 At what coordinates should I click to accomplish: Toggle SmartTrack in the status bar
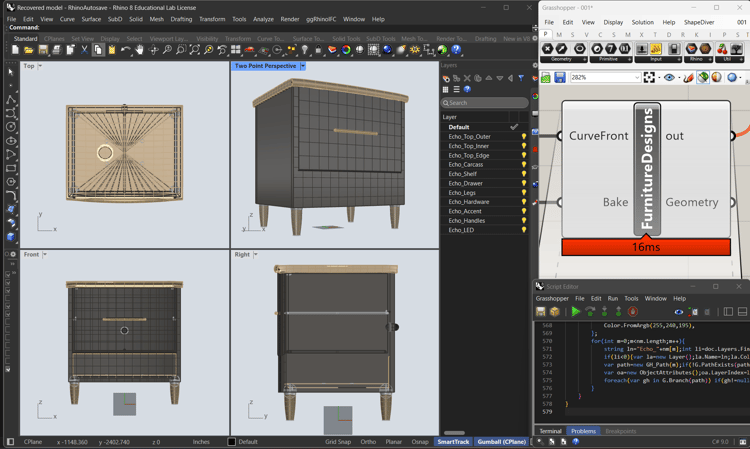[x=453, y=442]
